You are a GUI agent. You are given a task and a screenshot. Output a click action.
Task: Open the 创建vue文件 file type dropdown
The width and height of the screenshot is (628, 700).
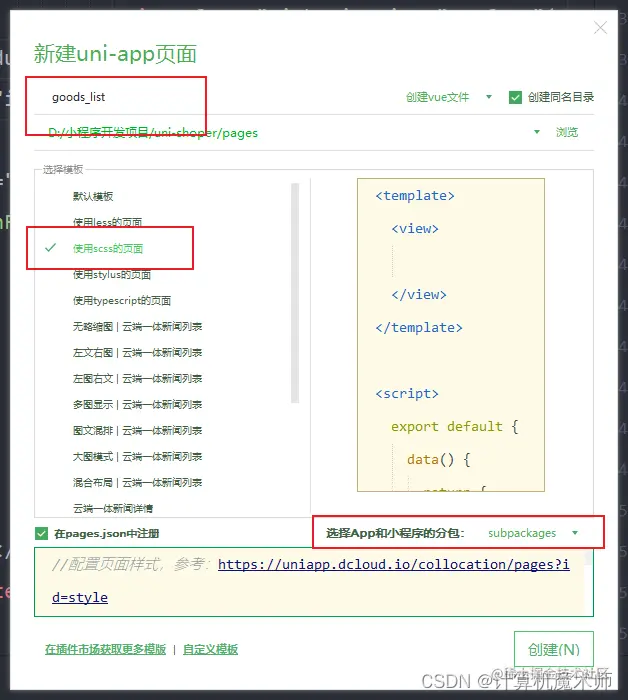(x=448, y=97)
